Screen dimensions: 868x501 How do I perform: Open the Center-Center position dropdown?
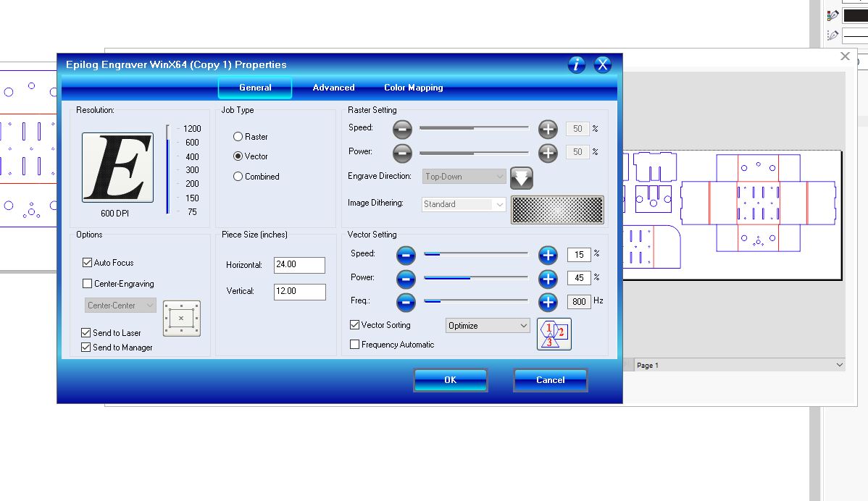(120, 306)
